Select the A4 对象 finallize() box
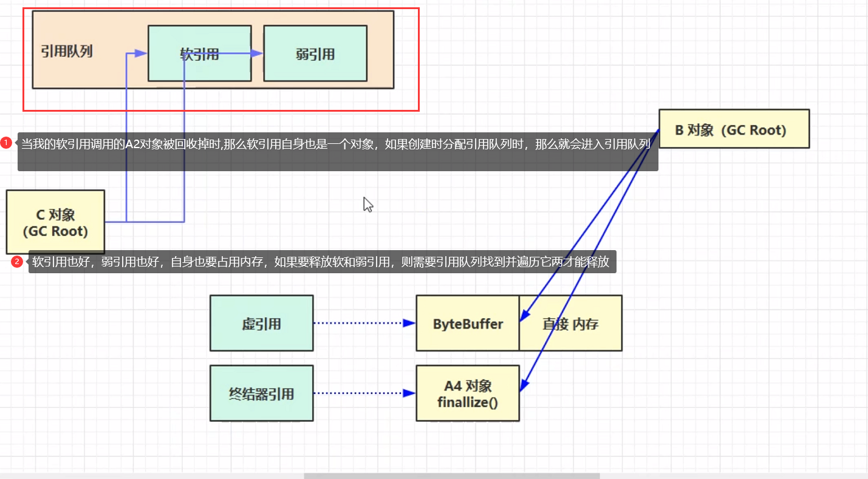 468,393
